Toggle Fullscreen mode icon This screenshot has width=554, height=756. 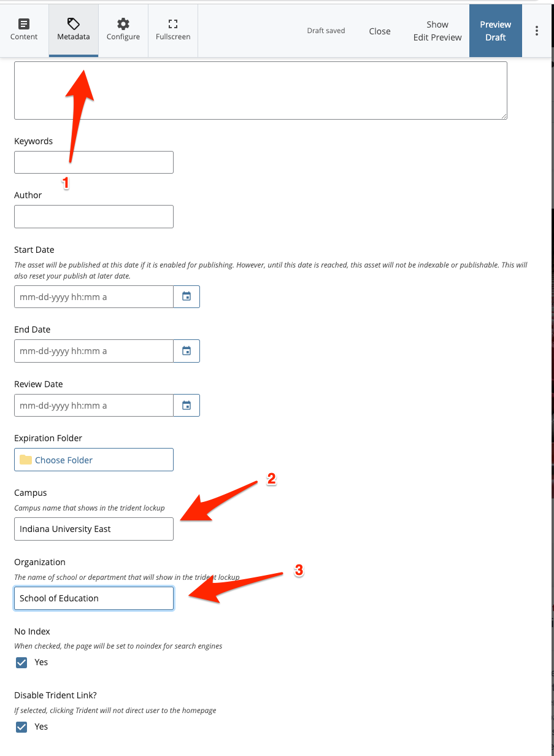click(173, 24)
